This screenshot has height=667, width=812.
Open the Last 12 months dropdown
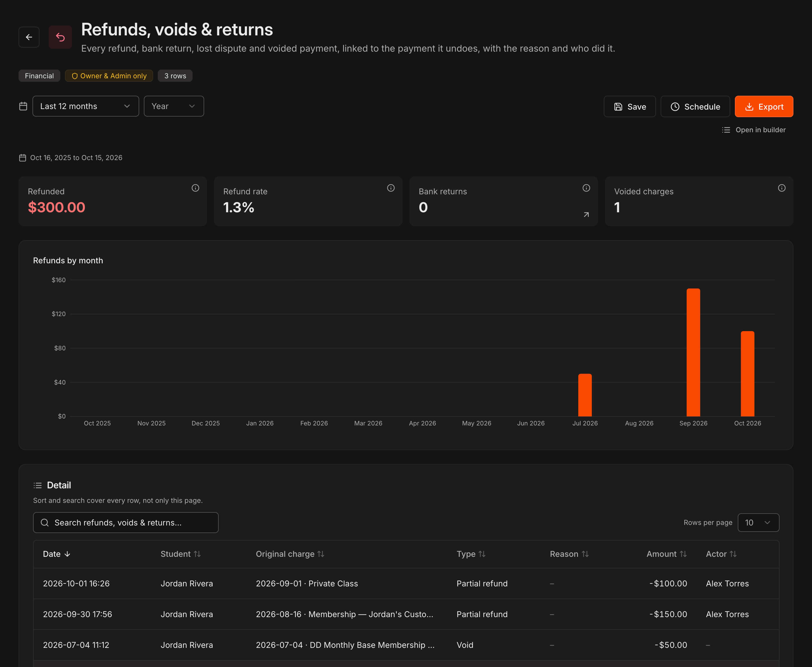[x=86, y=106]
